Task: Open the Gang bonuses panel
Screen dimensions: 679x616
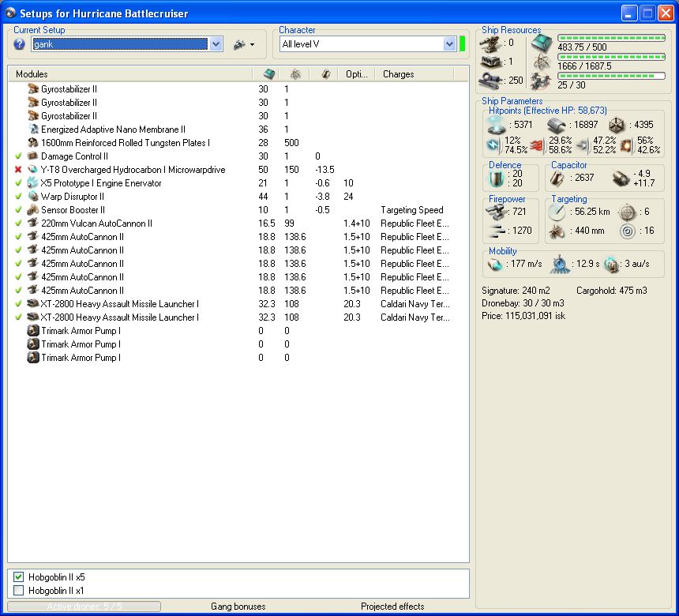Action: [x=238, y=606]
